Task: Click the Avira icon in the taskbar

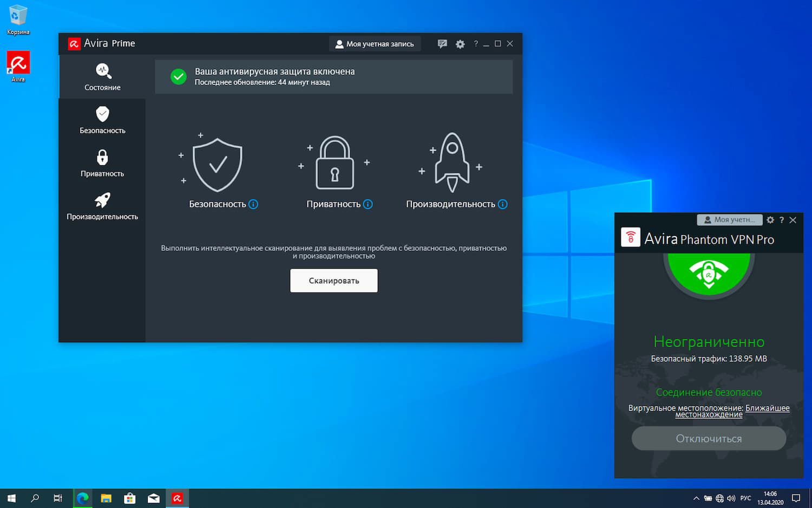Action: tap(178, 497)
